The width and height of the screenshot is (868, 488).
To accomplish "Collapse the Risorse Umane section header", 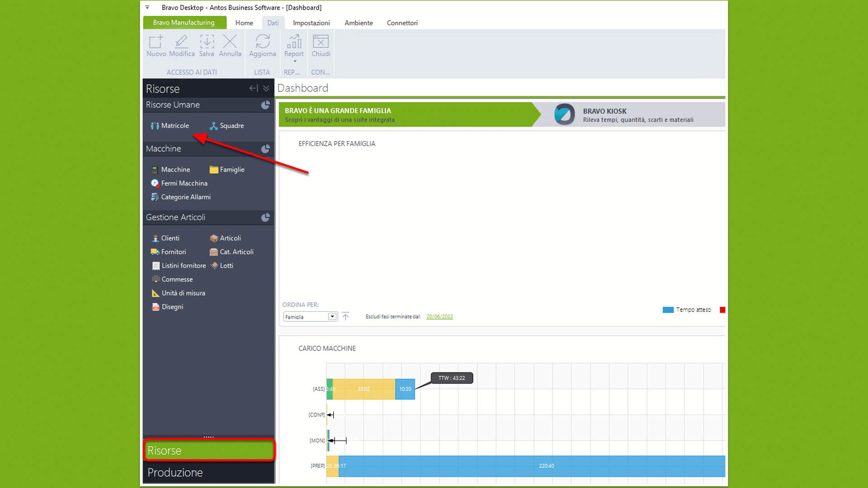I will coord(208,105).
